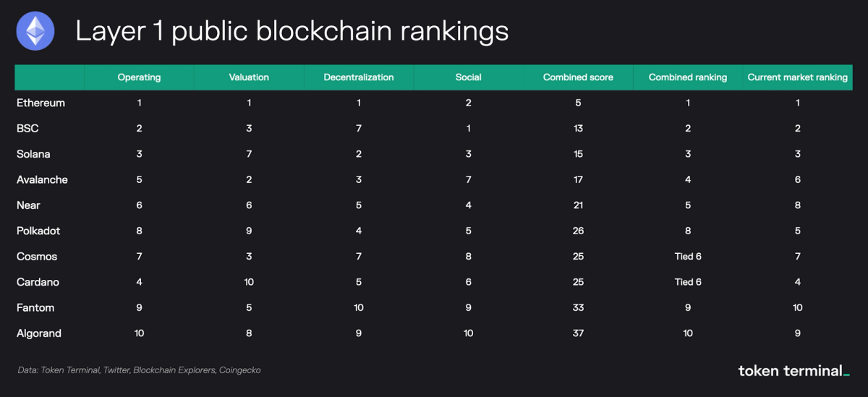Image resolution: width=868 pixels, height=397 pixels.
Task: Click the data source footnote text
Action: [139, 370]
